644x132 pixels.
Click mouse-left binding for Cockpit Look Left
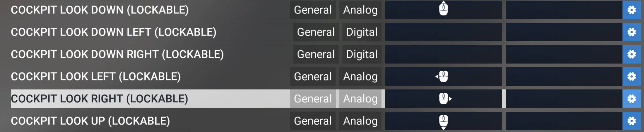point(442,76)
